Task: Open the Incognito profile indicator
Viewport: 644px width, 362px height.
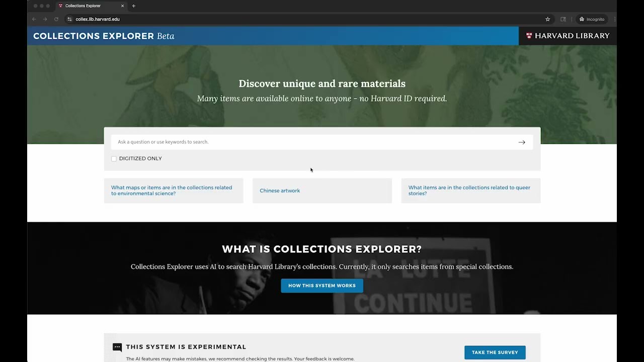Action: click(592, 19)
